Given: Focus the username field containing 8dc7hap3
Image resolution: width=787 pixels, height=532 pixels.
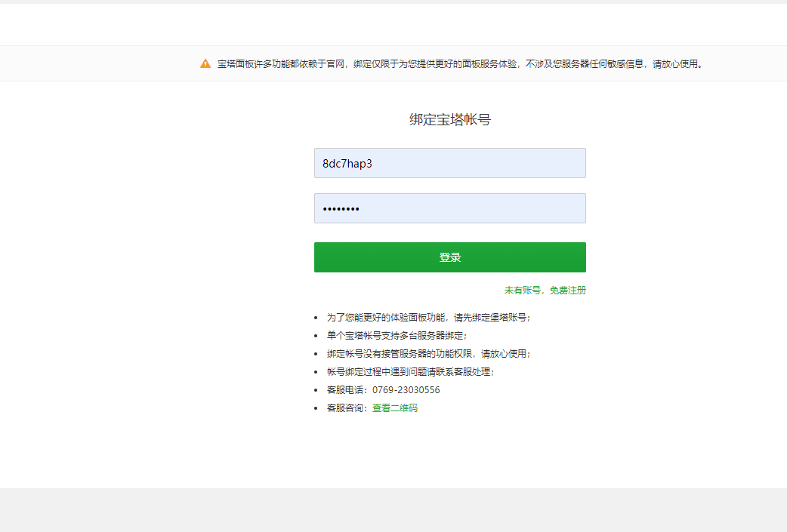Looking at the screenshot, I should [449, 163].
